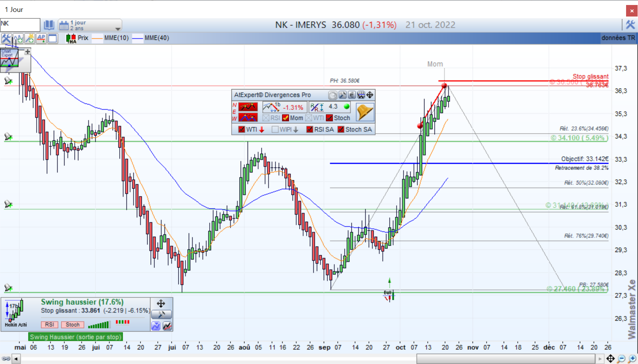Click the Stop glissant red label
This screenshot has width=638, height=364.
(591, 76)
